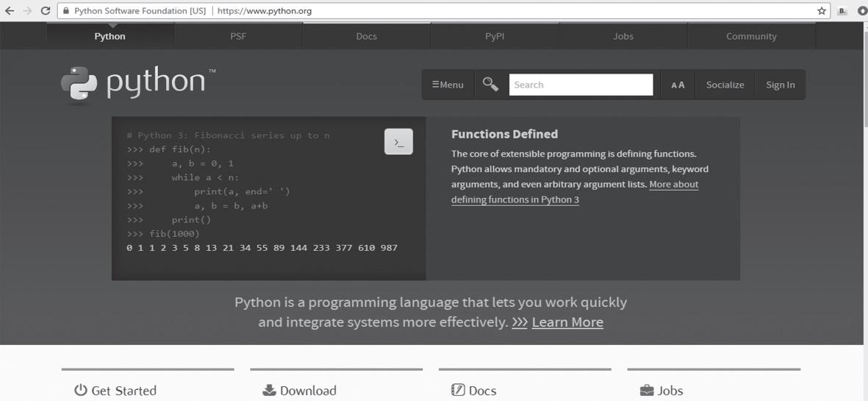Click the briefcase icon beside Jobs heading

pos(647,391)
